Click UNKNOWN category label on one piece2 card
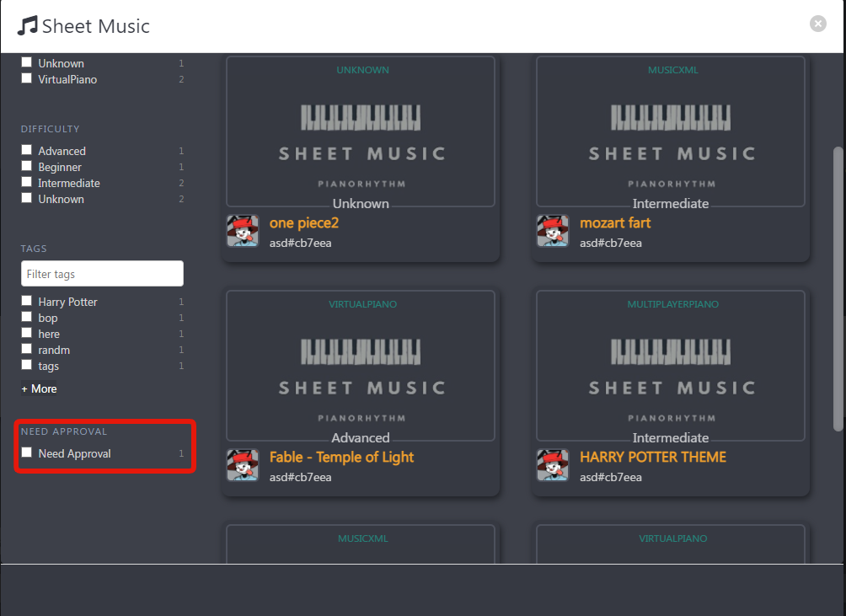 [362, 70]
